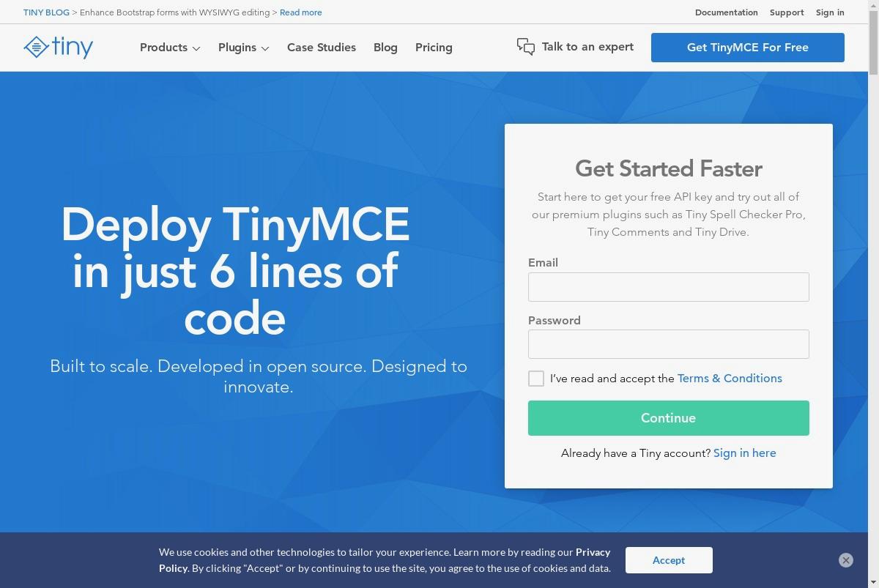Click the Talk to an expert link
The height and width of the screenshot is (588, 879).
coord(587,47)
